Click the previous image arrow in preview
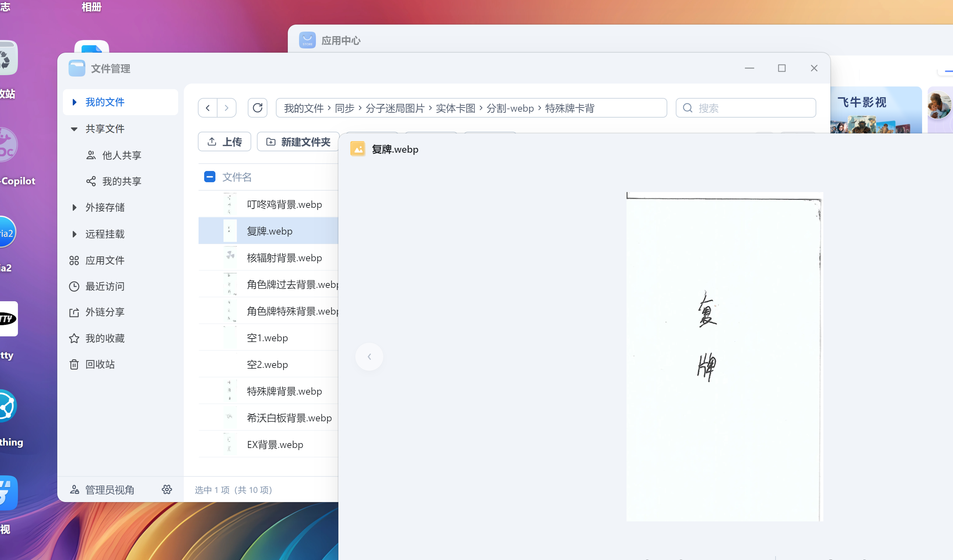The height and width of the screenshot is (560, 953). tap(369, 356)
